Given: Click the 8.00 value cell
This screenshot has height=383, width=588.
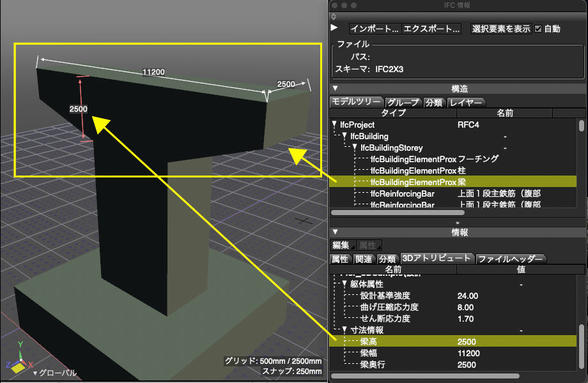Looking at the screenshot, I should [x=465, y=308].
